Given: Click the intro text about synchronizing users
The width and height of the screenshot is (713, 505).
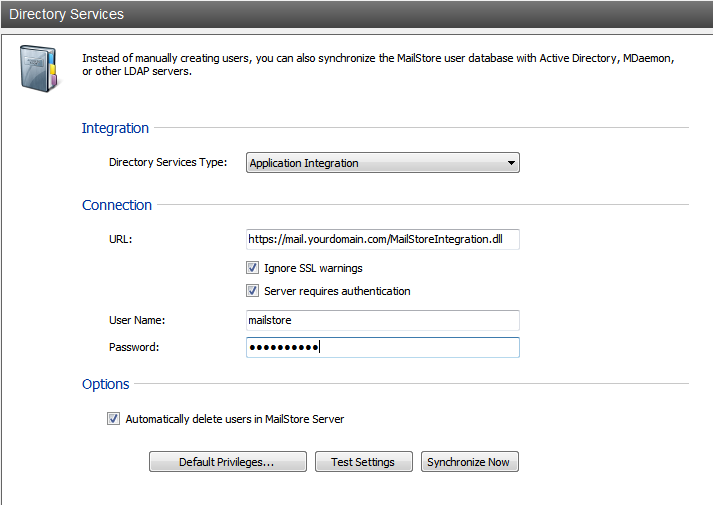Looking at the screenshot, I should [378, 65].
